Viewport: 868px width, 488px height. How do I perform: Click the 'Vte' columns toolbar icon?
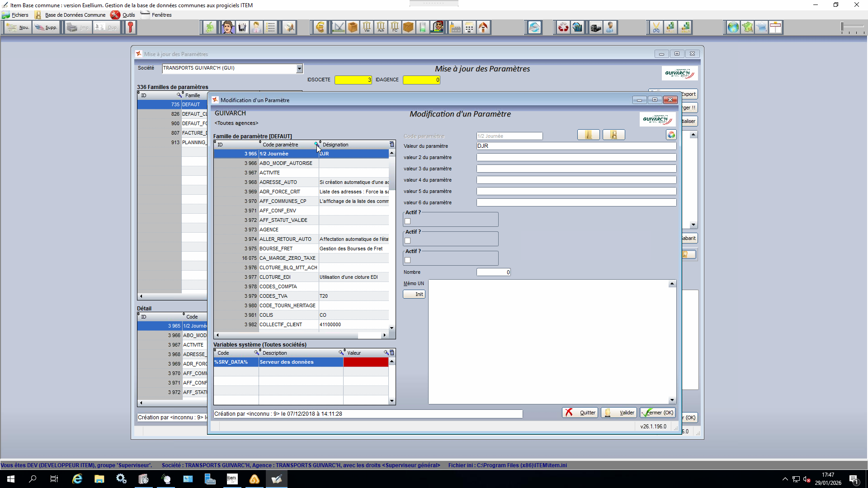[367, 28]
